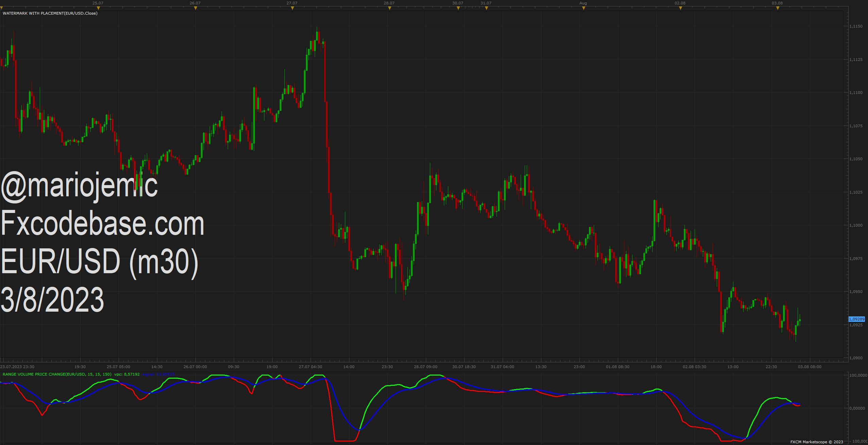Click the 1,1000 price axis label

[856, 225]
